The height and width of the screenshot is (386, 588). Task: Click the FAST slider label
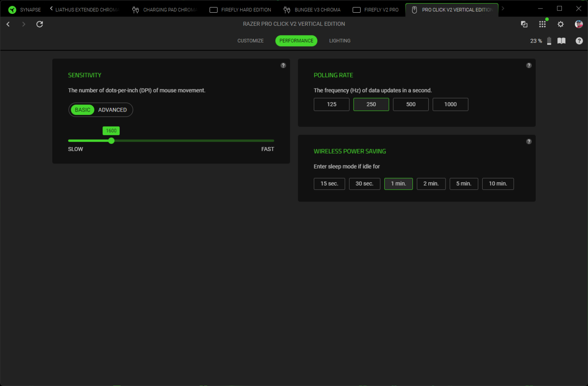pos(268,149)
